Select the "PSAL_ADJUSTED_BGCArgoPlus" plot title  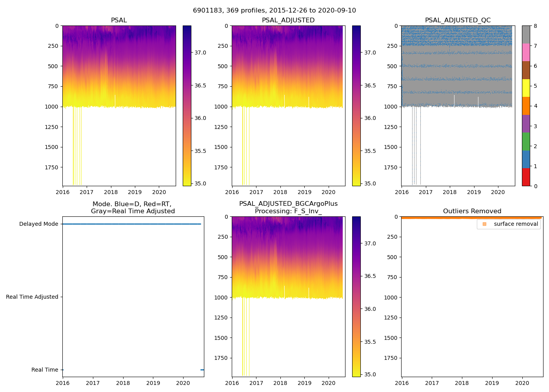[x=288, y=204]
